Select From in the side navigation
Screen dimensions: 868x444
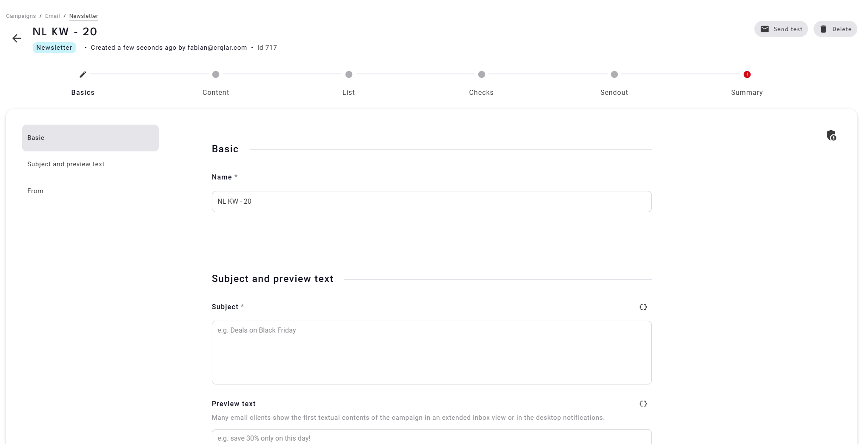click(35, 191)
